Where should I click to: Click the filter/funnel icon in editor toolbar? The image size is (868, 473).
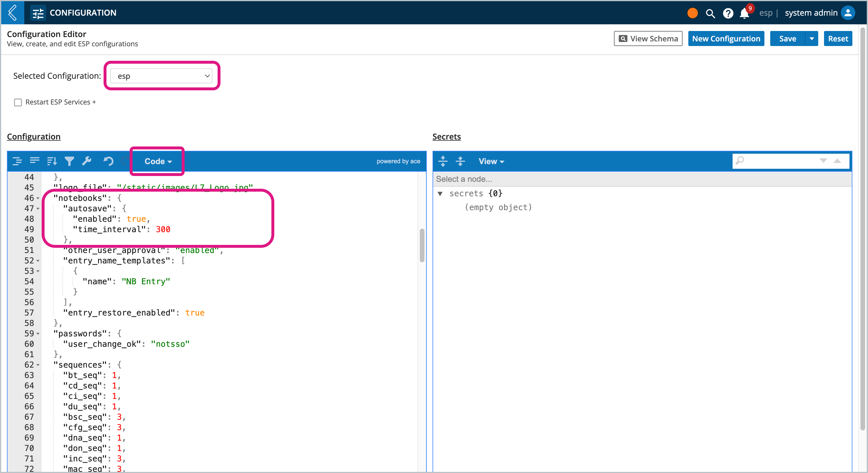pos(69,161)
